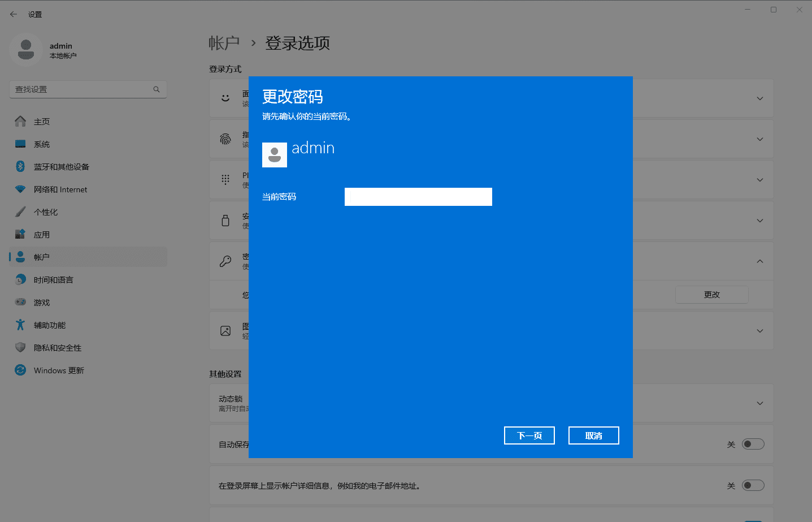The height and width of the screenshot is (522, 812).
Task: Click the 时间和语言 clock globe icon
Action: (x=20, y=279)
